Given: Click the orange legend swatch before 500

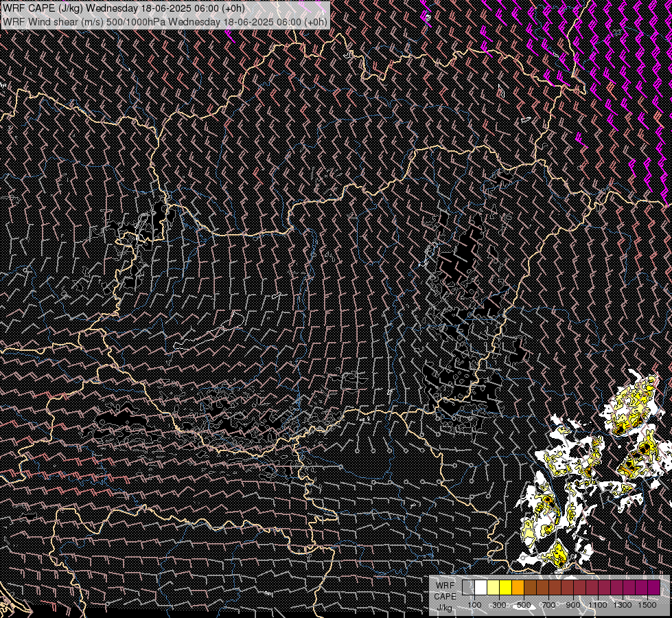Looking at the screenshot, I should (518, 587).
